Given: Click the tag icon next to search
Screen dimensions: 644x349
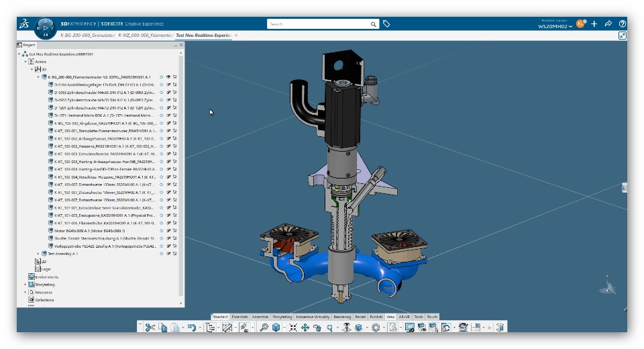Looking at the screenshot, I should pos(386,24).
